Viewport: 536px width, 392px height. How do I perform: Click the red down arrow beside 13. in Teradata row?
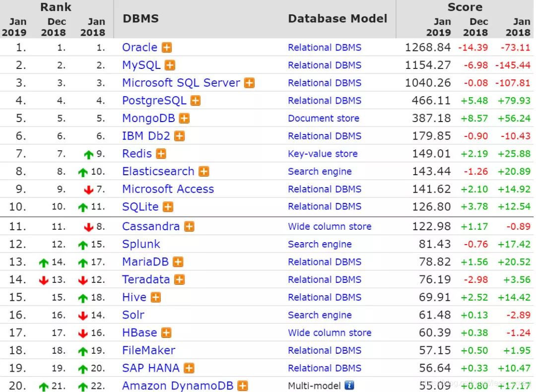point(44,280)
